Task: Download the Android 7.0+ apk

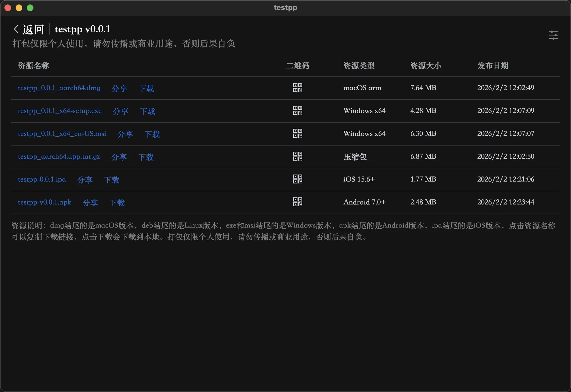Action: [x=117, y=203]
